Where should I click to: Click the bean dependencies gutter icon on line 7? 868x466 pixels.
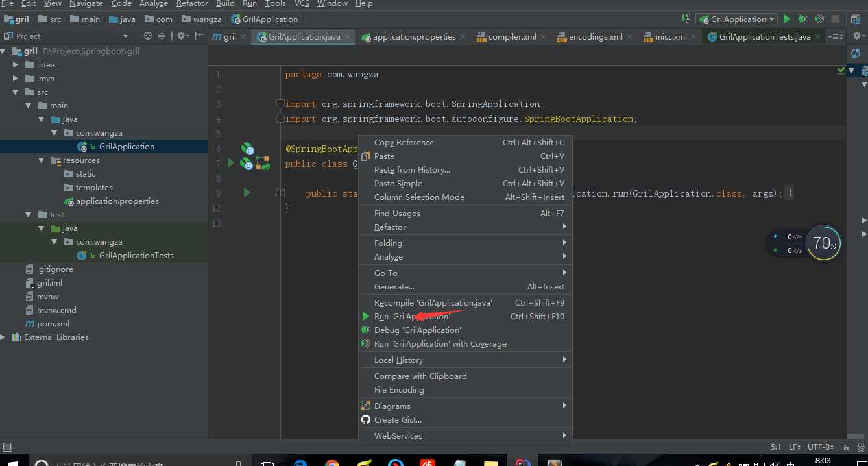263,164
